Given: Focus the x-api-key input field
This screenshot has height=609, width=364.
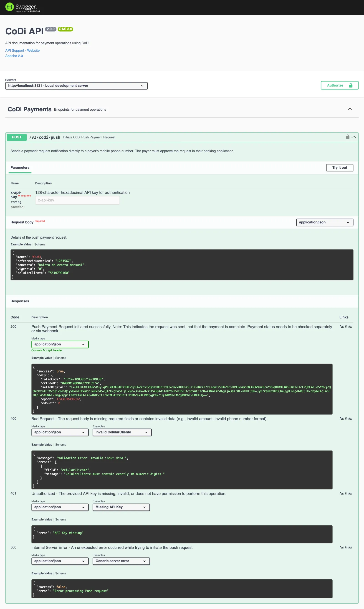Looking at the screenshot, I should 77,200.
